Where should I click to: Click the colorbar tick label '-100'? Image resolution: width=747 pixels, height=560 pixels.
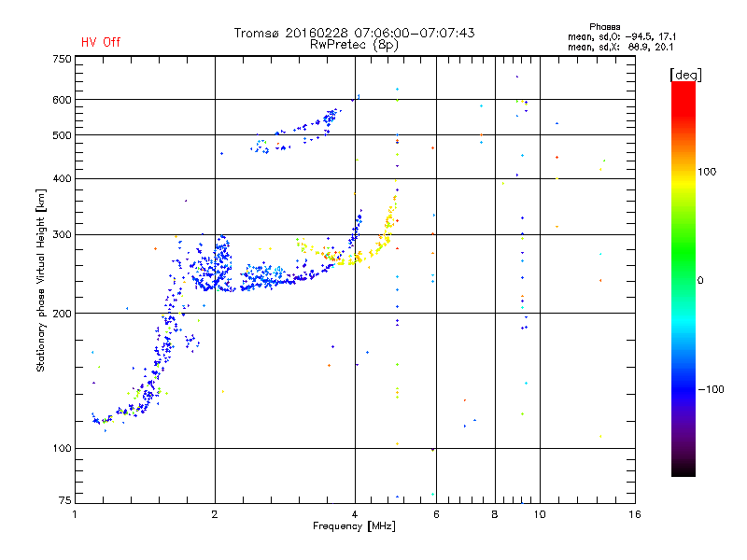click(x=711, y=389)
